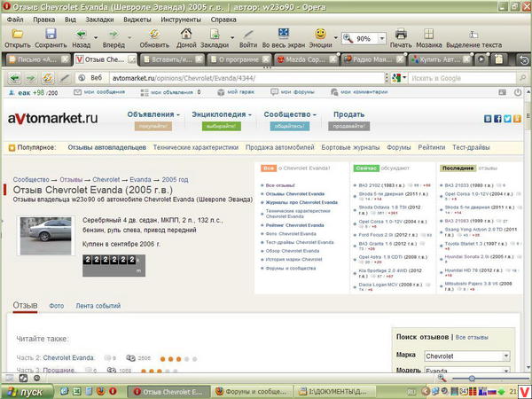The image size is (532, 399).
Task: Click the Windows пуск start button
Action: tap(27, 392)
